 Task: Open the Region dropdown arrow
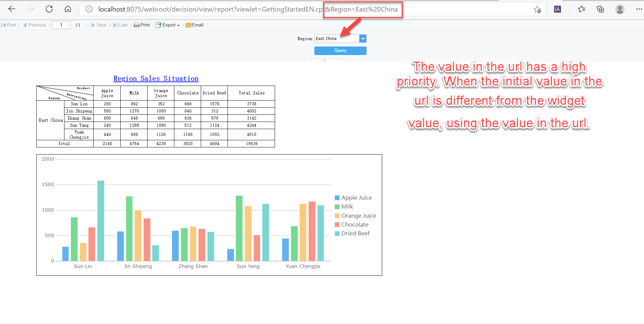click(363, 38)
